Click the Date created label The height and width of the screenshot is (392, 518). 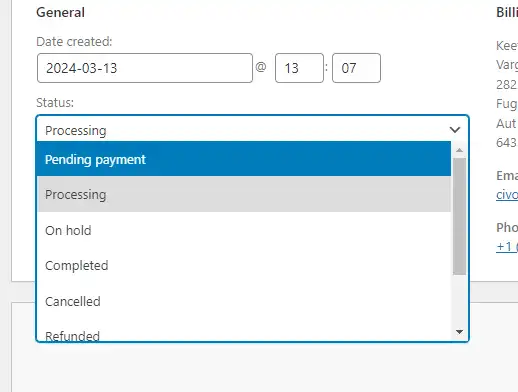click(74, 42)
